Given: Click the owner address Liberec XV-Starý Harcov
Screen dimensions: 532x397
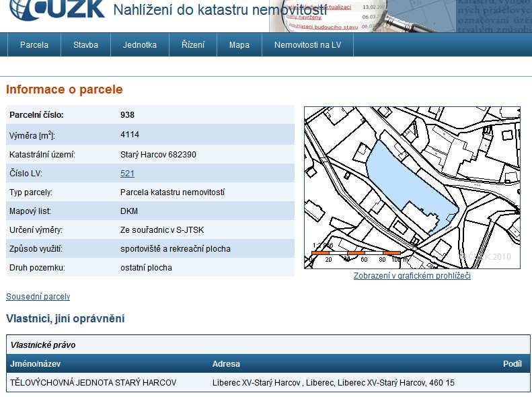Looking at the screenshot, I should [333, 383].
